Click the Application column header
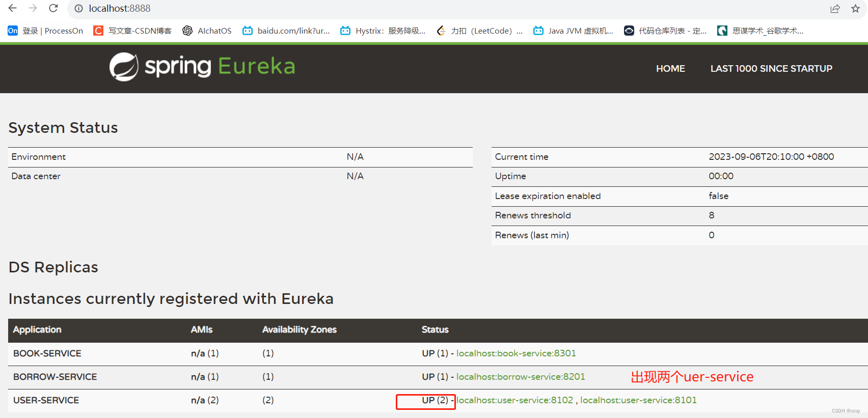This screenshot has height=418, width=868. click(x=37, y=330)
